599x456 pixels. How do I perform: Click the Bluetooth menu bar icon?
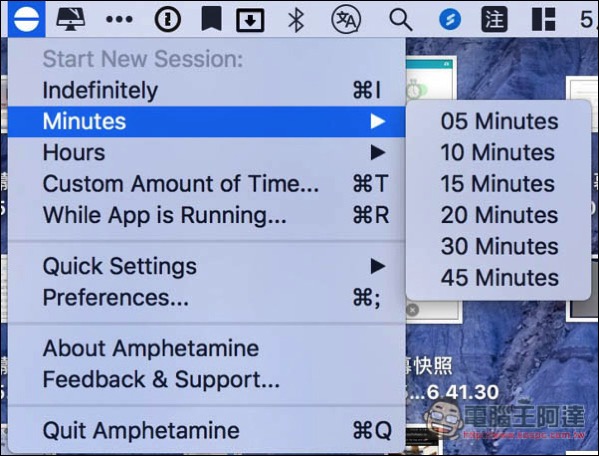296,19
